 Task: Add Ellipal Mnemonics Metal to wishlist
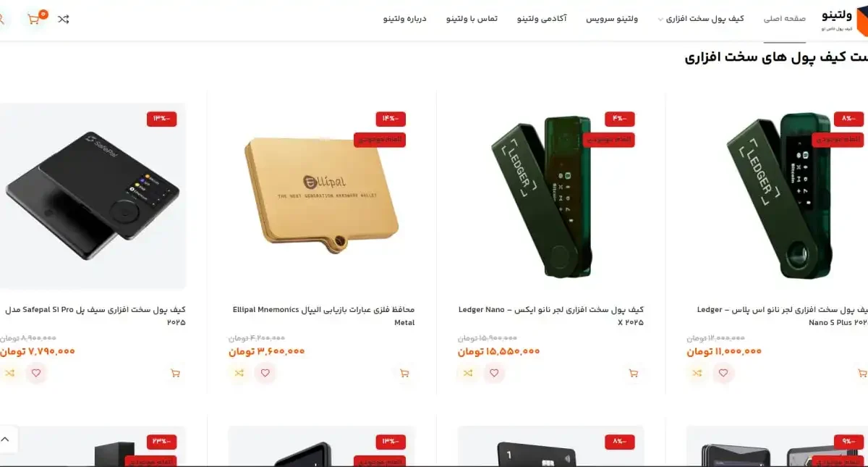coord(265,373)
